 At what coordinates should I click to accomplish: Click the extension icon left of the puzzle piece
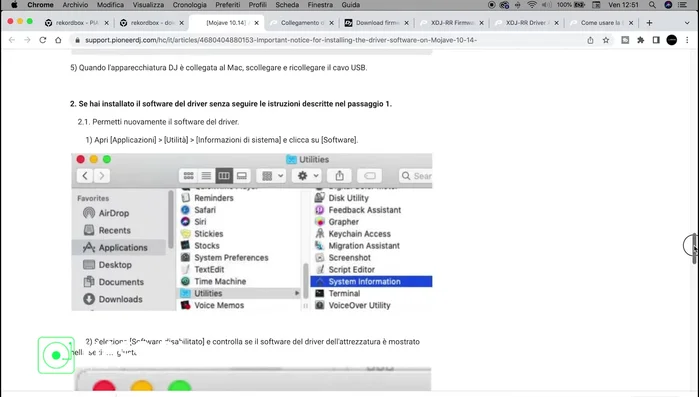(625, 40)
